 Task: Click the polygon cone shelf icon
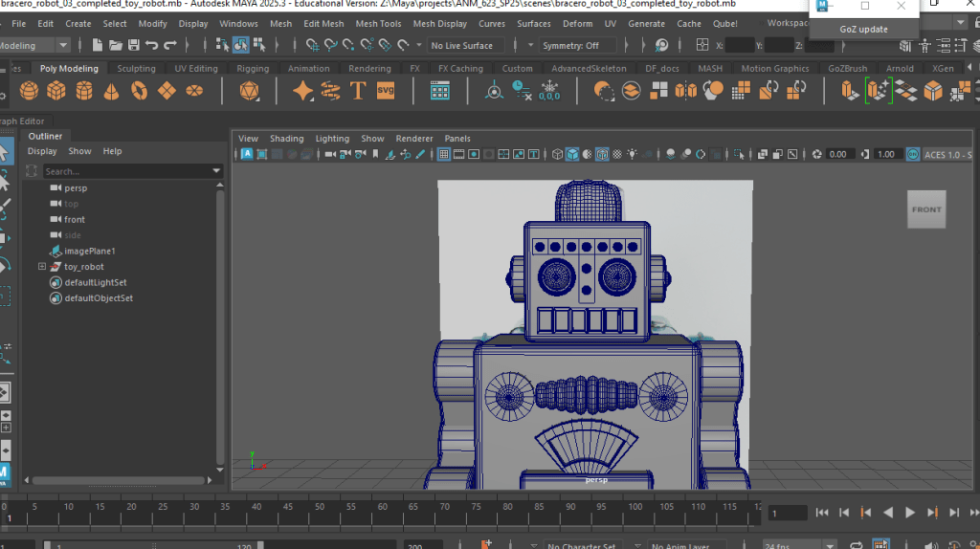pyautogui.click(x=112, y=91)
